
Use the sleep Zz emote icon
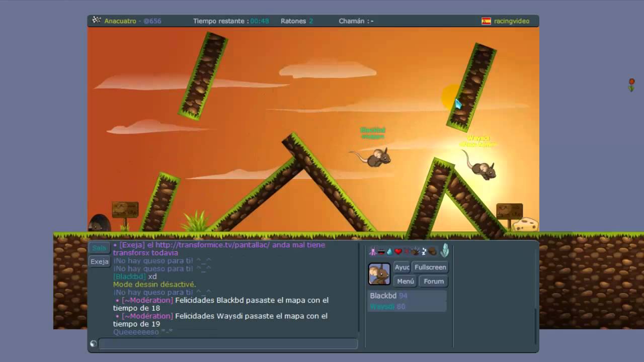424,251
